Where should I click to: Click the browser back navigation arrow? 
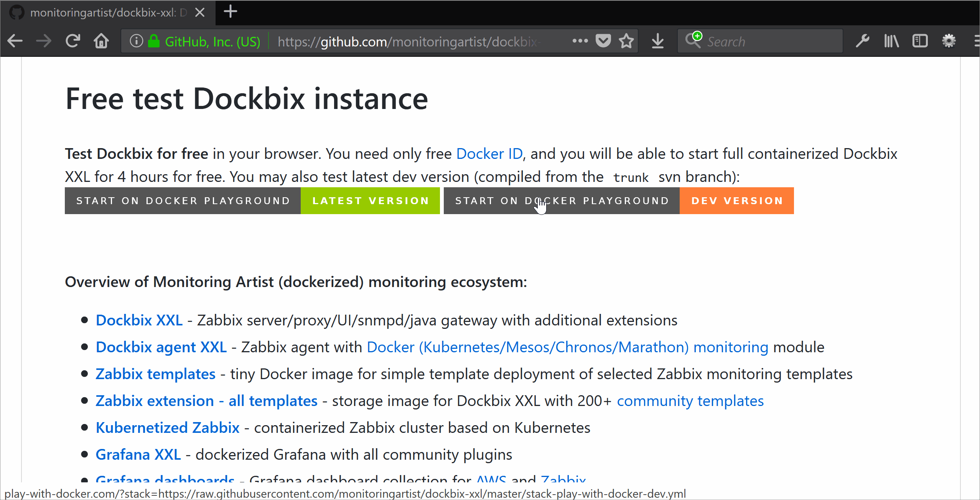point(15,41)
